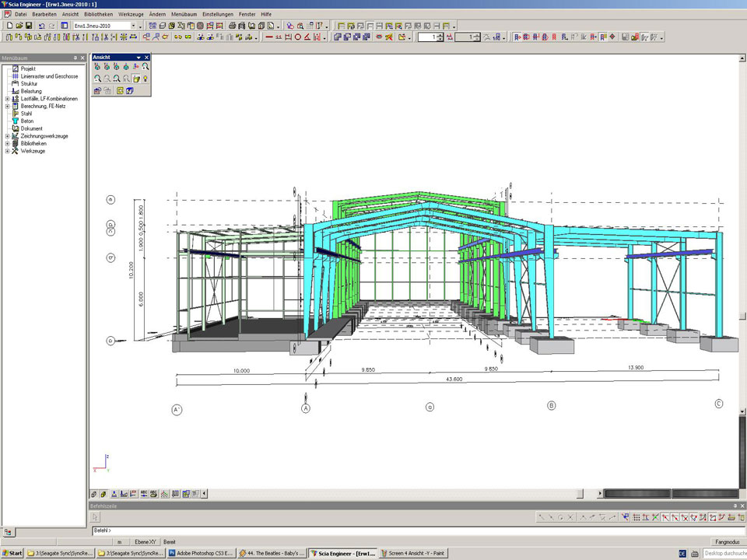Click the New project icon
This screenshot has height=560, width=747.
point(9,26)
